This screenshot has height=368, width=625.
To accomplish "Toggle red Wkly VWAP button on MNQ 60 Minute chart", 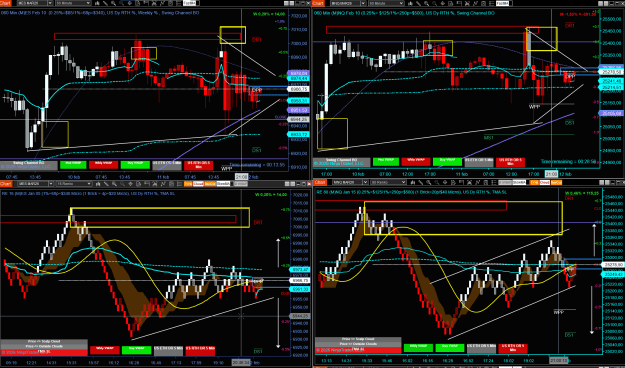I will (x=416, y=161).
